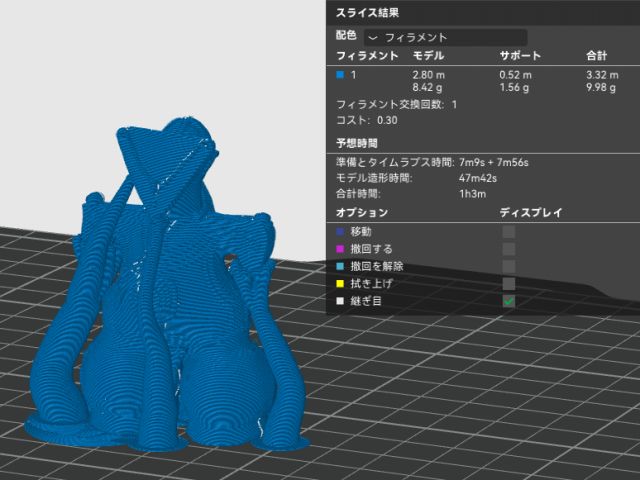The image size is (640, 480).
Task: Click the オプション section header
Action: point(361,213)
